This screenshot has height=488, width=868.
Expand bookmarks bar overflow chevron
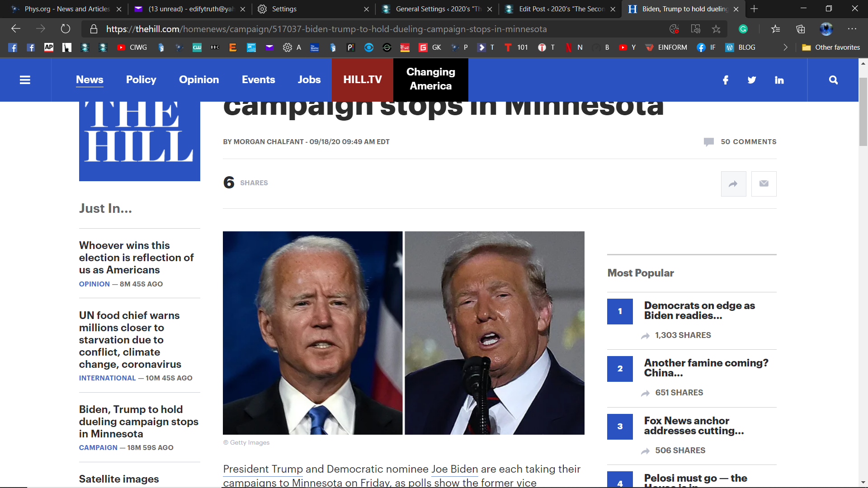pyautogui.click(x=785, y=47)
